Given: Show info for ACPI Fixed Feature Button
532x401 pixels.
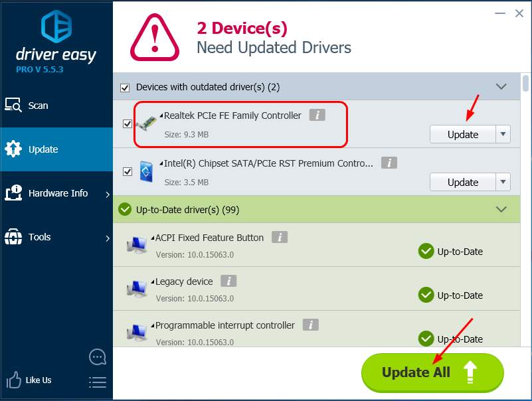Looking at the screenshot, I should click(x=280, y=237).
